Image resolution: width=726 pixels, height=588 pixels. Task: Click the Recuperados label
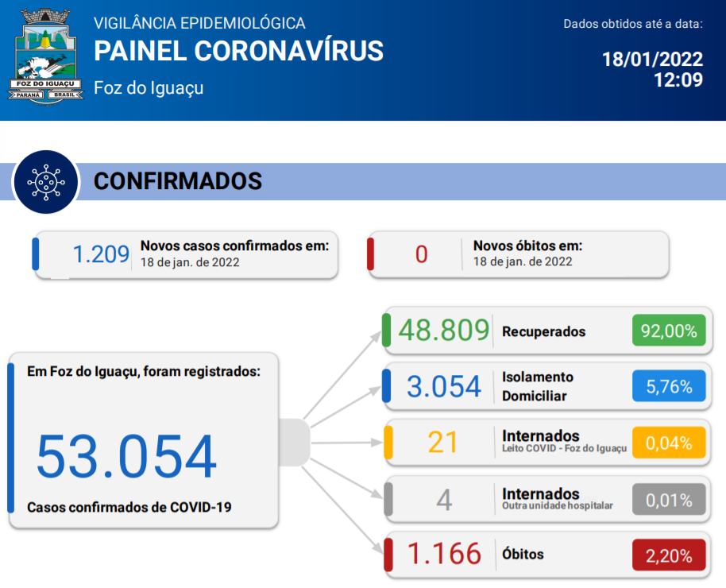coord(543,332)
